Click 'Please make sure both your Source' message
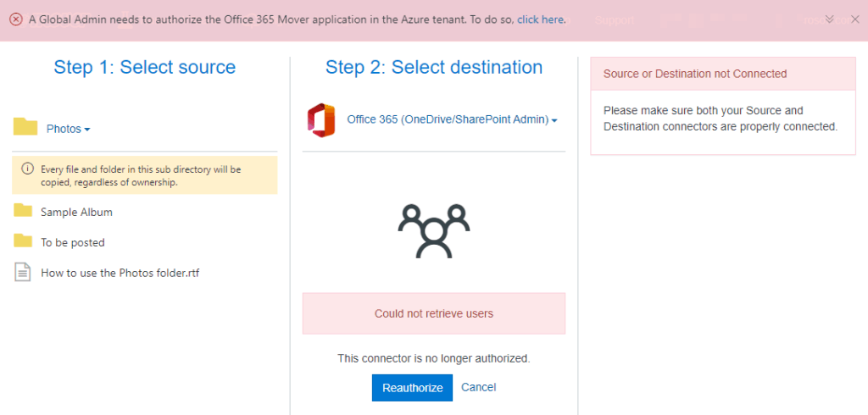 tap(721, 119)
